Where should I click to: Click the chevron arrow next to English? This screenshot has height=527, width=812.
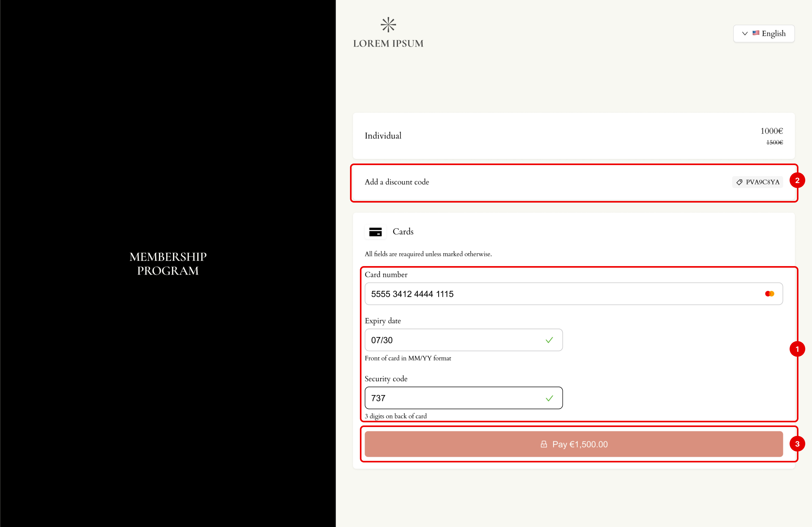coord(745,33)
